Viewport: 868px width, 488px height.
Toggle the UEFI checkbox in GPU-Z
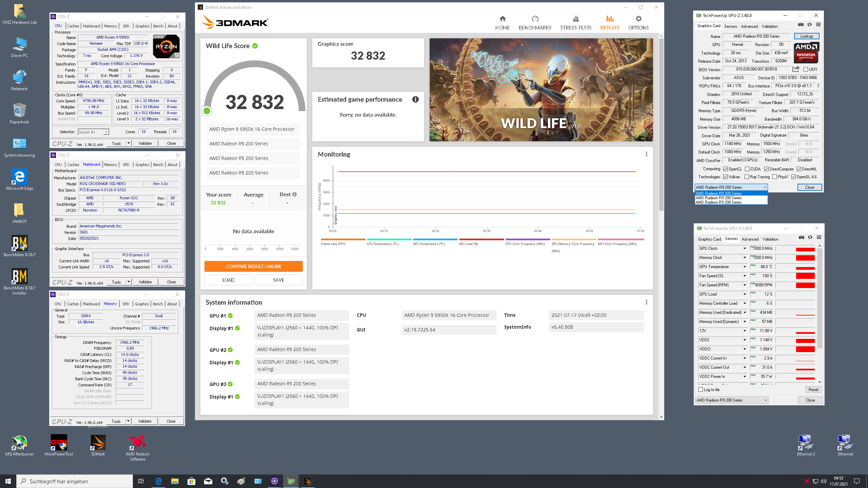click(805, 69)
